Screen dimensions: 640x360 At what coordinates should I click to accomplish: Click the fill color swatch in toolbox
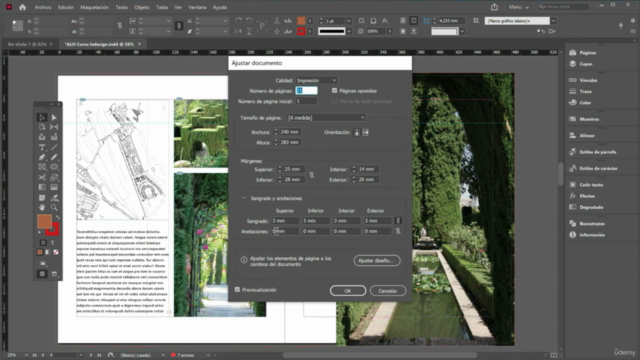pos(44,221)
